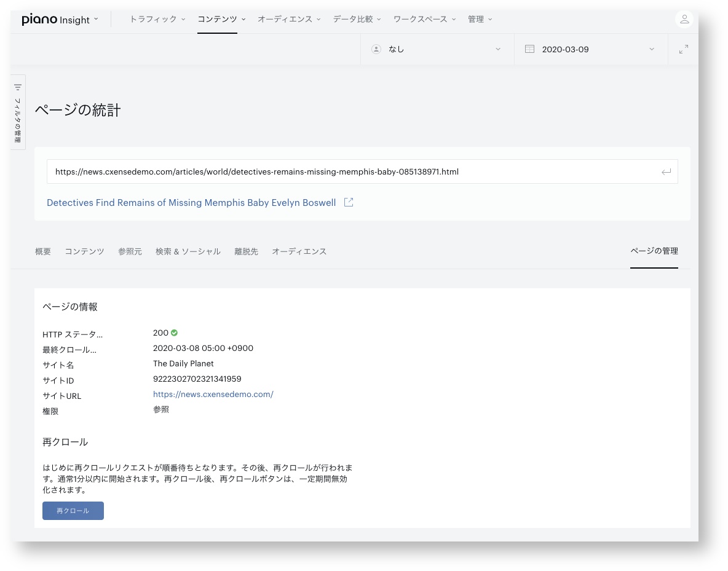Switch to the コンテンツ page tab

click(x=84, y=251)
